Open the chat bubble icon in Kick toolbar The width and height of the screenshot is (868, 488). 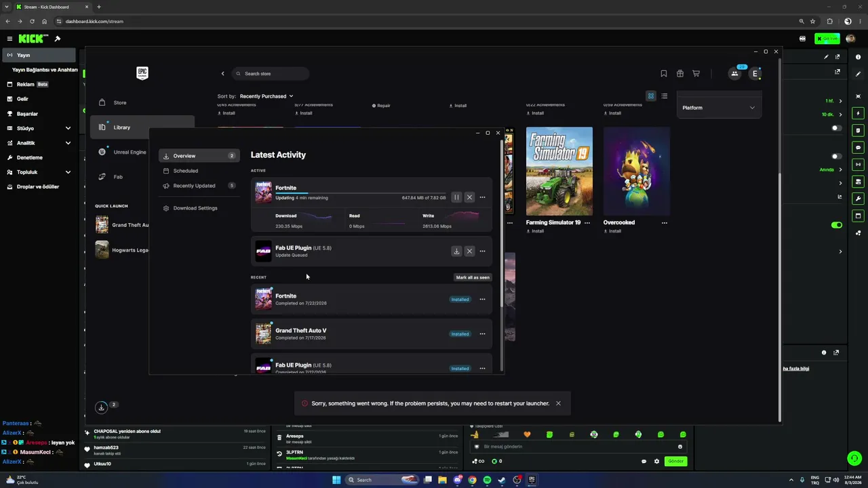[x=858, y=147]
